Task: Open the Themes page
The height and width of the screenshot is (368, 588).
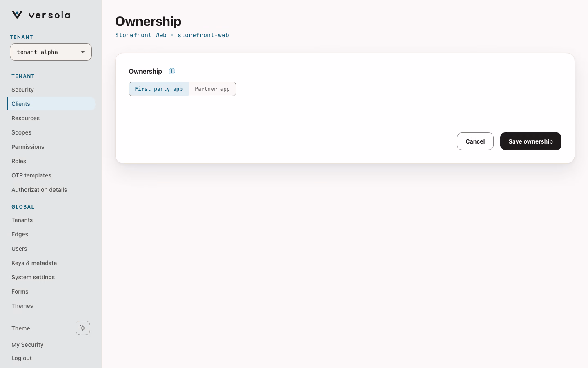Action: pos(51,306)
